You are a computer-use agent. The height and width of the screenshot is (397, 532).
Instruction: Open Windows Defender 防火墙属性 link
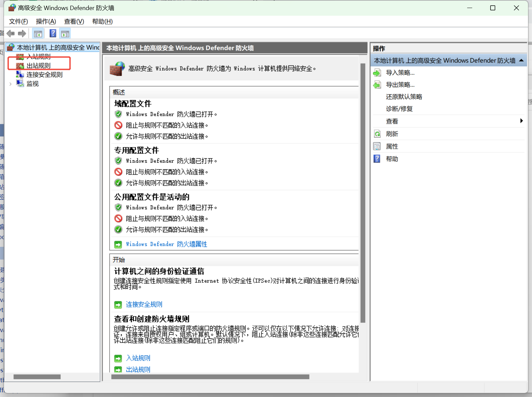[166, 244]
